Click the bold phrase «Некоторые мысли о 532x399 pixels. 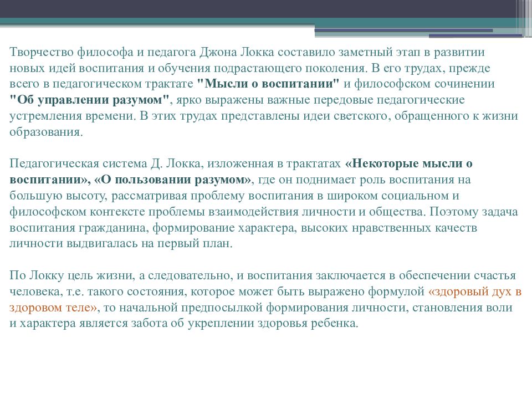[408, 164]
